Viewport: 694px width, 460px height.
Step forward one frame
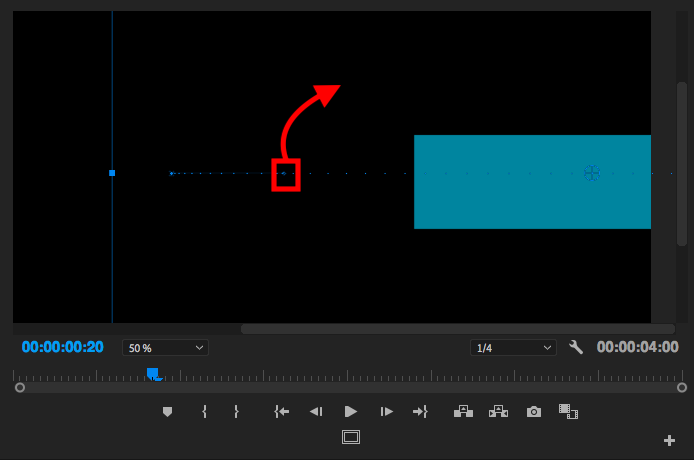[x=386, y=412]
